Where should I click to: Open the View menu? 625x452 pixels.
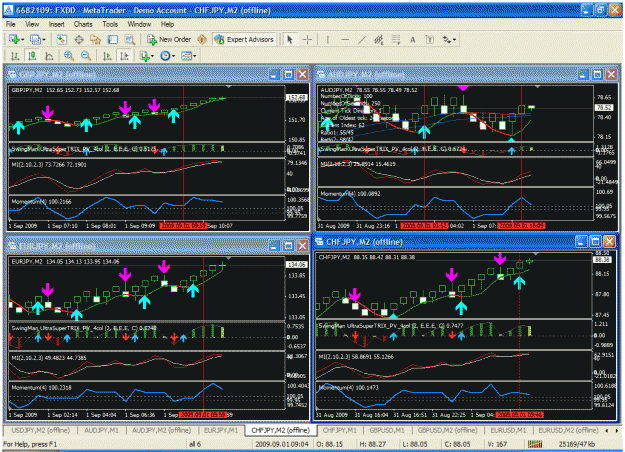click(x=32, y=24)
